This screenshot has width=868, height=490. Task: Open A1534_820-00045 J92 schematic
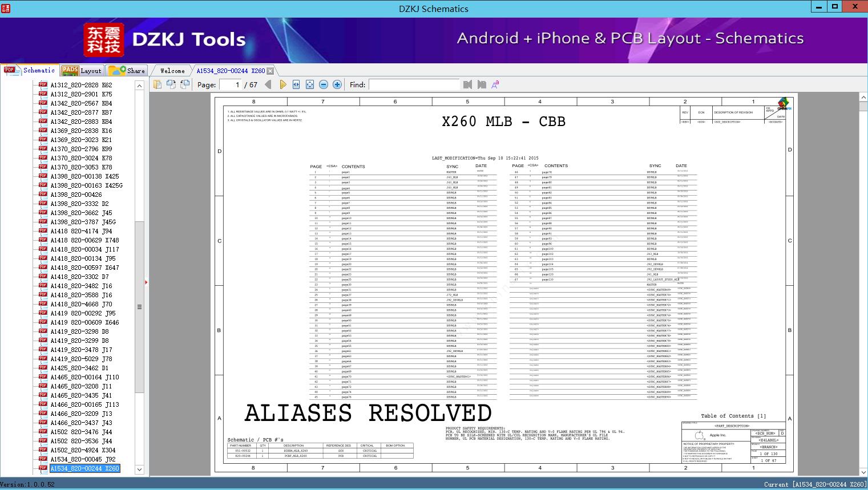click(83, 459)
